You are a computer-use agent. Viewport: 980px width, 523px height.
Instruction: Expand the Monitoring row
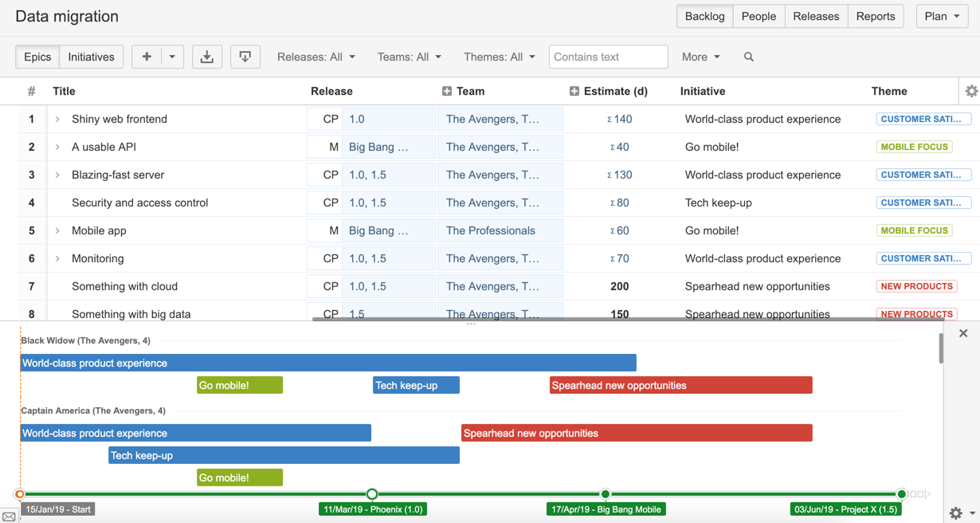coord(57,258)
